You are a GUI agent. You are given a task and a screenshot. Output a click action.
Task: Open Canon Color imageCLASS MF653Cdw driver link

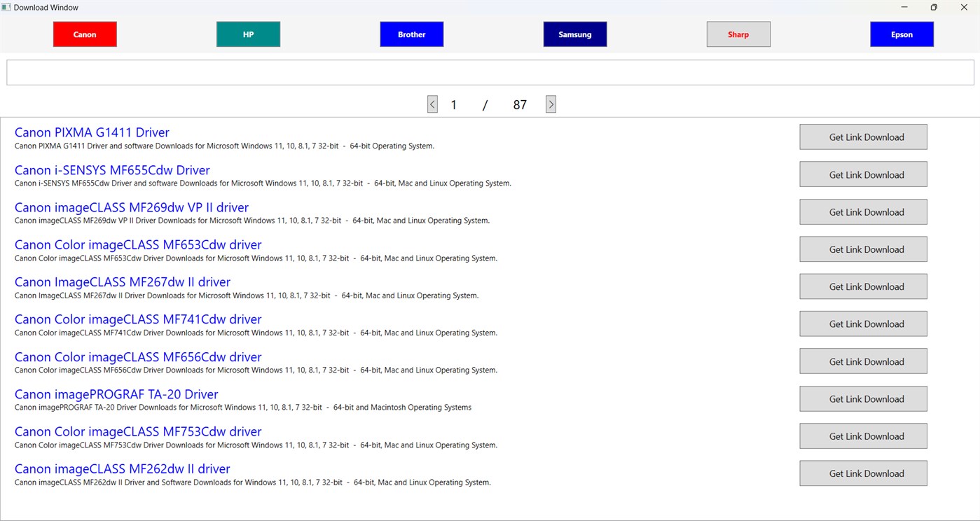click(x=138, y=244)
